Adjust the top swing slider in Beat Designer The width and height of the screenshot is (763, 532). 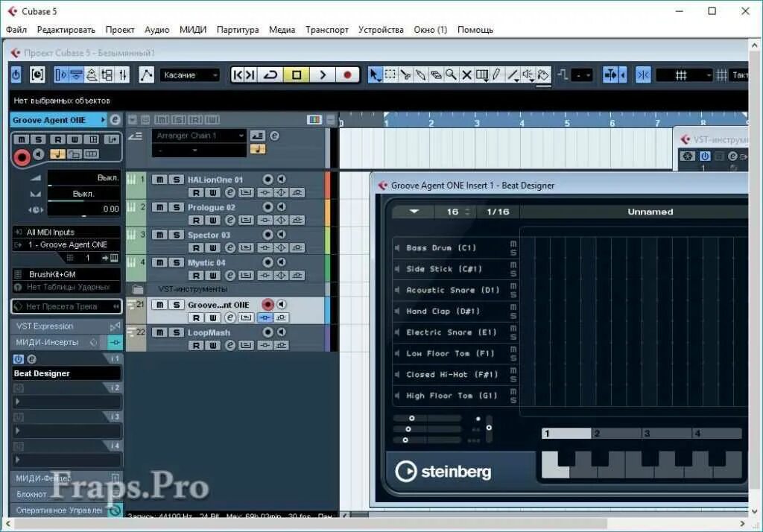(x=427, y=418)
